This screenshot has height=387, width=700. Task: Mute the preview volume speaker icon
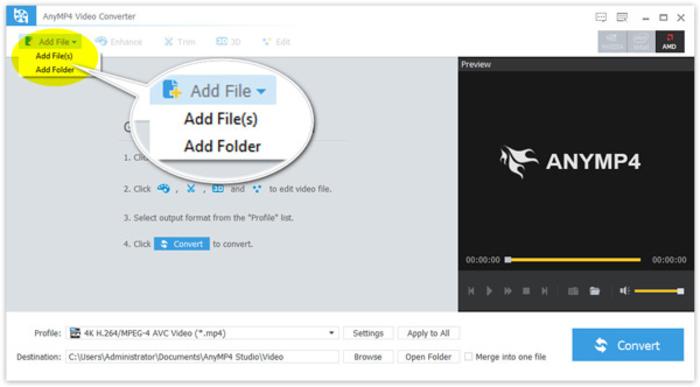point(624,291)
